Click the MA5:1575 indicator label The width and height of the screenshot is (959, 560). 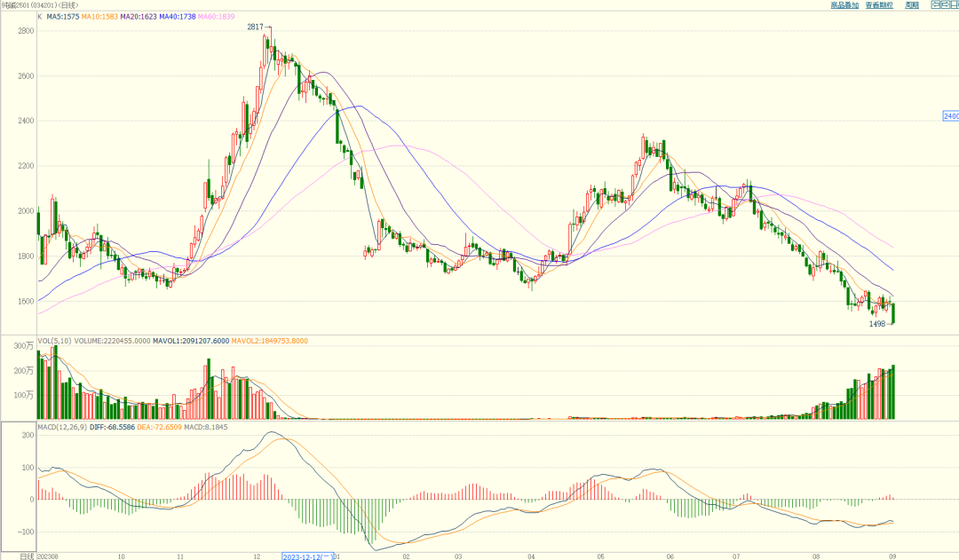pyautogui.click(x=63, y=16)
